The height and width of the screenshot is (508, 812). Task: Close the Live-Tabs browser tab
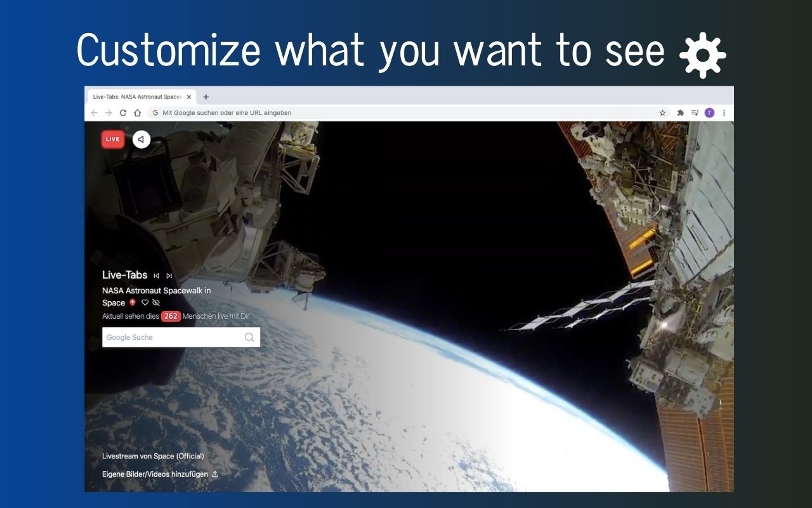coord(189,97)
